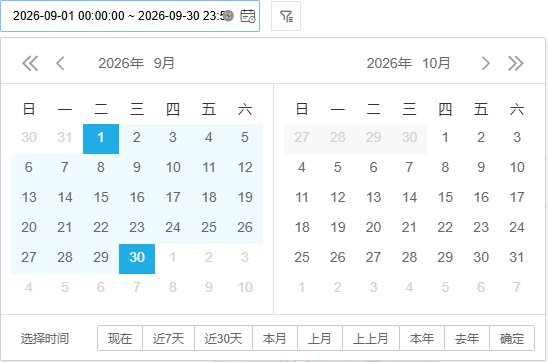The width and height of the screenshot is (548, 362).
Task: Choose the 上上月 shortcut
Action: (371, 338)
